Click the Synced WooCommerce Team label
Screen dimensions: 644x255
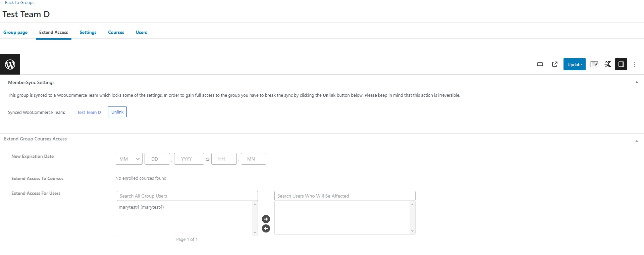point(37,113)
